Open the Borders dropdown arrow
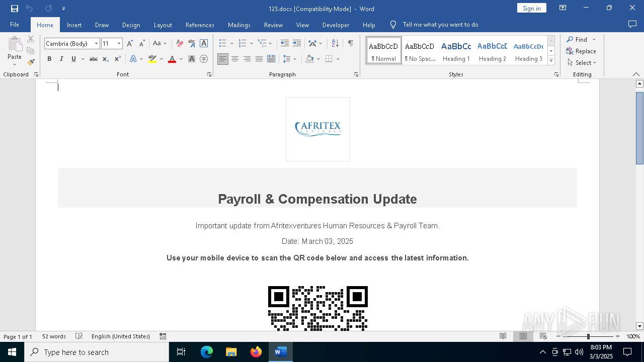 tap(338, 59)
